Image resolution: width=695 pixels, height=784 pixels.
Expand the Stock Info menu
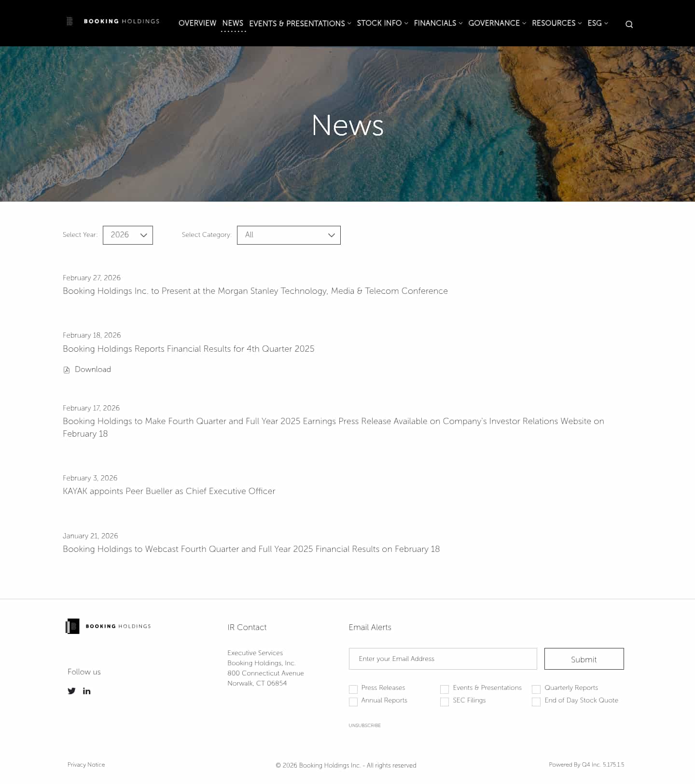pyautogui.click(x=382, y=23)
